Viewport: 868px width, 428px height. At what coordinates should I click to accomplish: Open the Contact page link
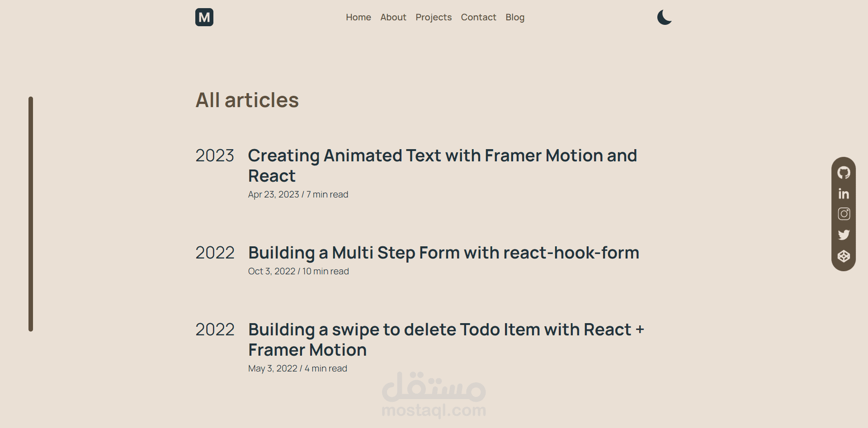pos(478,17)
